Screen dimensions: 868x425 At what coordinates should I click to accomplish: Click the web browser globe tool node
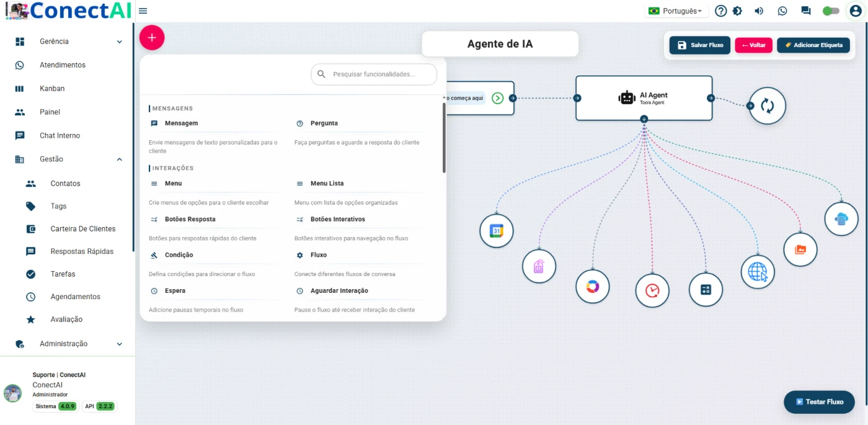point(758,272)
